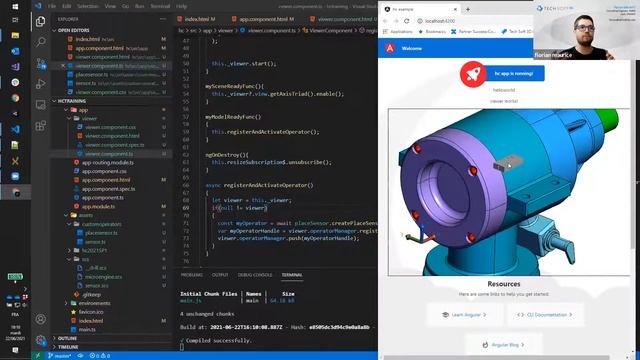Open the File menu
This screenshot has width=640, height=360.
click(x=52, y=6)
